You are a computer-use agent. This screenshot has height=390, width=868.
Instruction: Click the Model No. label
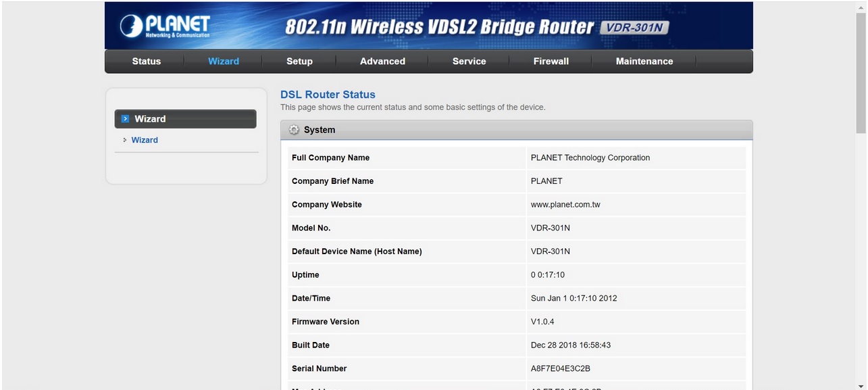coord(311,228)
